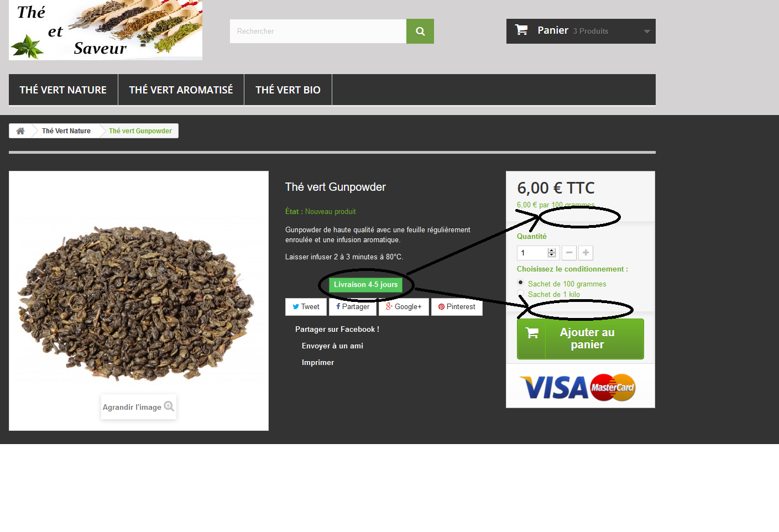The height and width of the screenshot is (532, 779).
Task: Click inside the Rechercher search field
Action: tap(318, 32)
